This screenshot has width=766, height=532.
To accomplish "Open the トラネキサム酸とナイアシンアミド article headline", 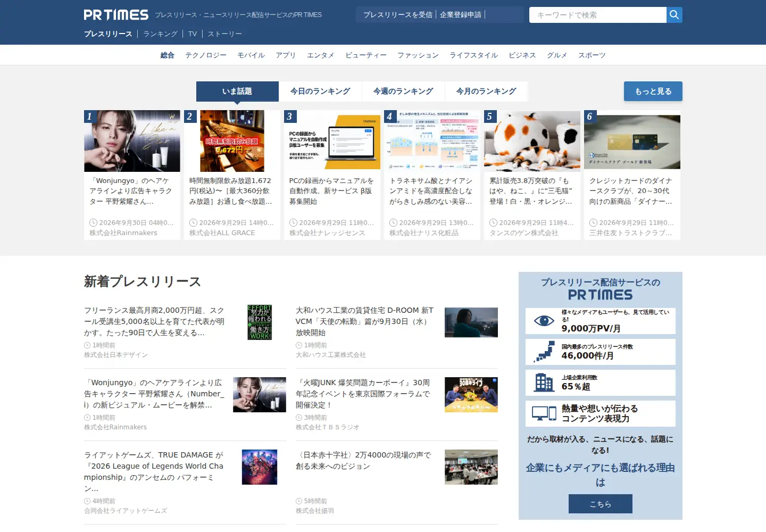I will coord(432,191).
